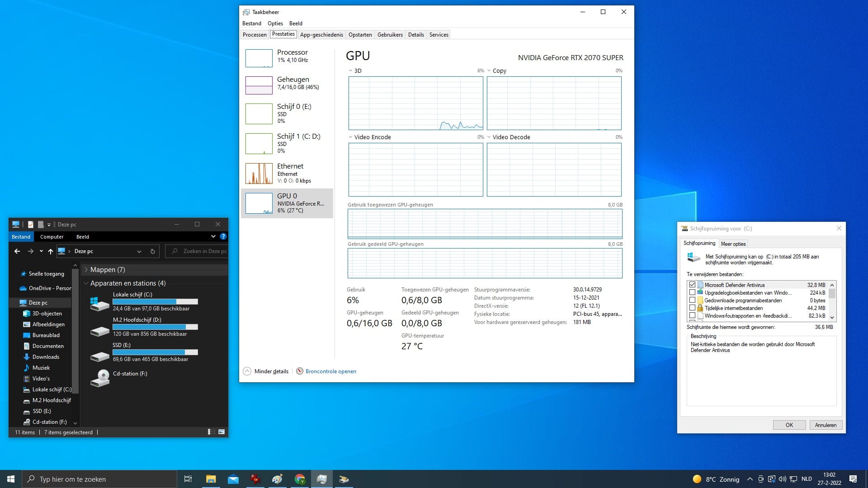Open Task View from the taskbar
Viewport: 868px width, 488px height.
[188, 479]
